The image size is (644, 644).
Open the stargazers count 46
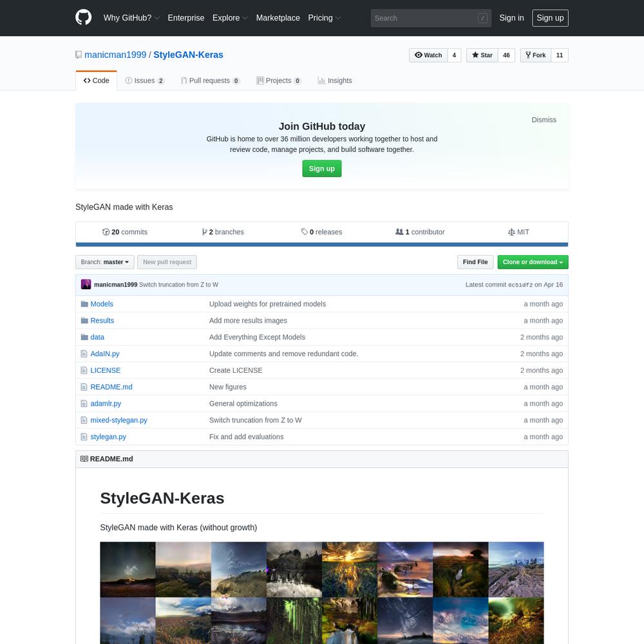coord(506,55)
